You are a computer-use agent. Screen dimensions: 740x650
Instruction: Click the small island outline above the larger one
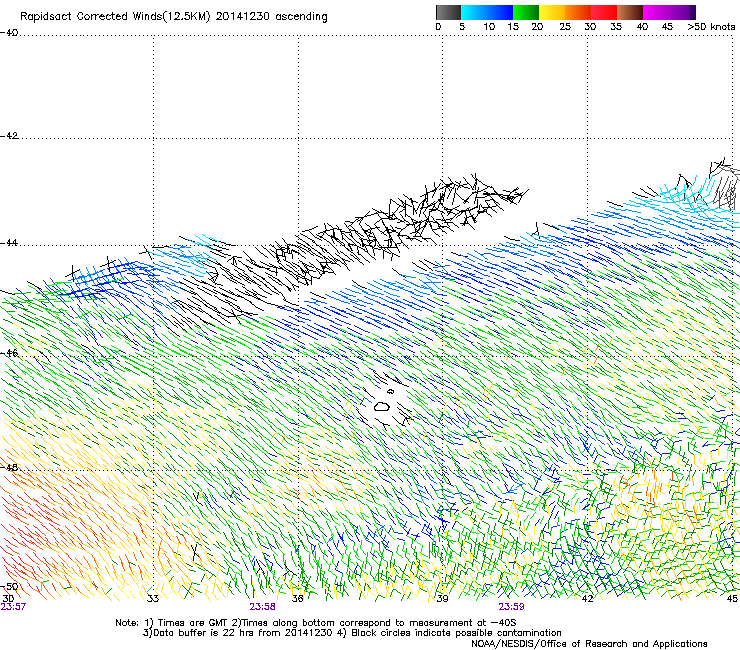click(390, 391)
